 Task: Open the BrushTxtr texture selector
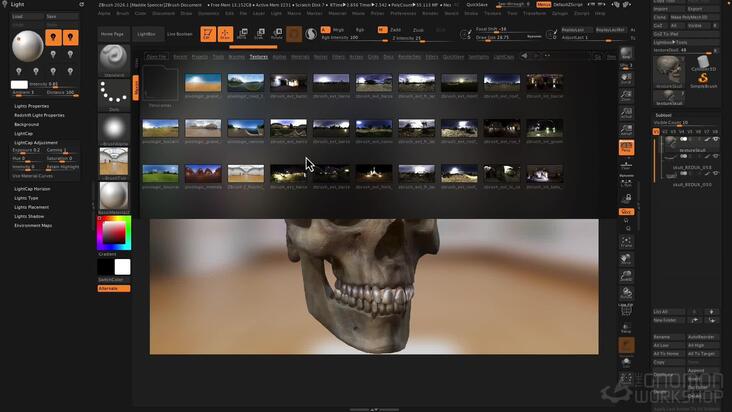pyautogui.click(x=114, y=163)
